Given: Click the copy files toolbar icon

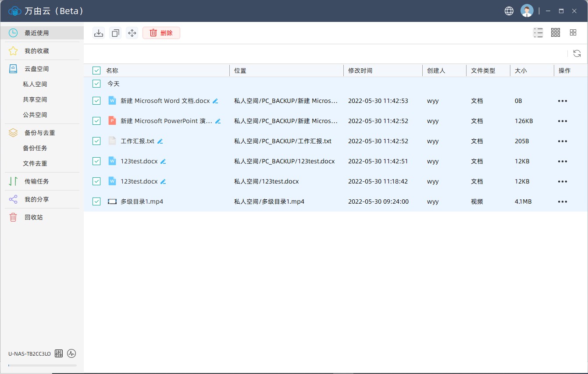Looking at the screenshot, I should tap(115, 33).
